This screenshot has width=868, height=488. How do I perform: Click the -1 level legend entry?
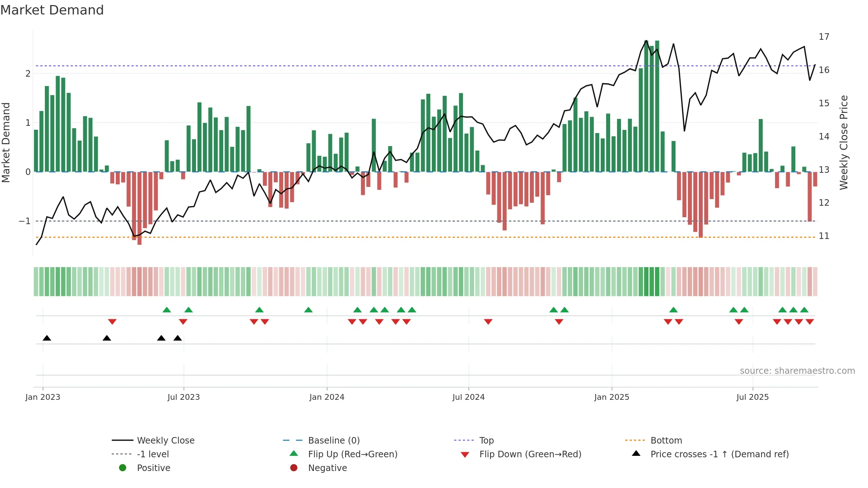pyautogui.click(x=140, y=454)
